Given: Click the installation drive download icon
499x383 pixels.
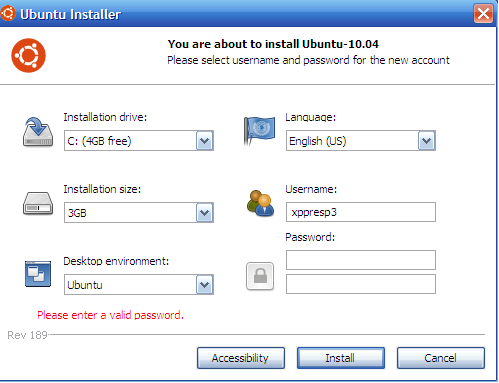Looking at the screenshot, I should tap(38, 132).
